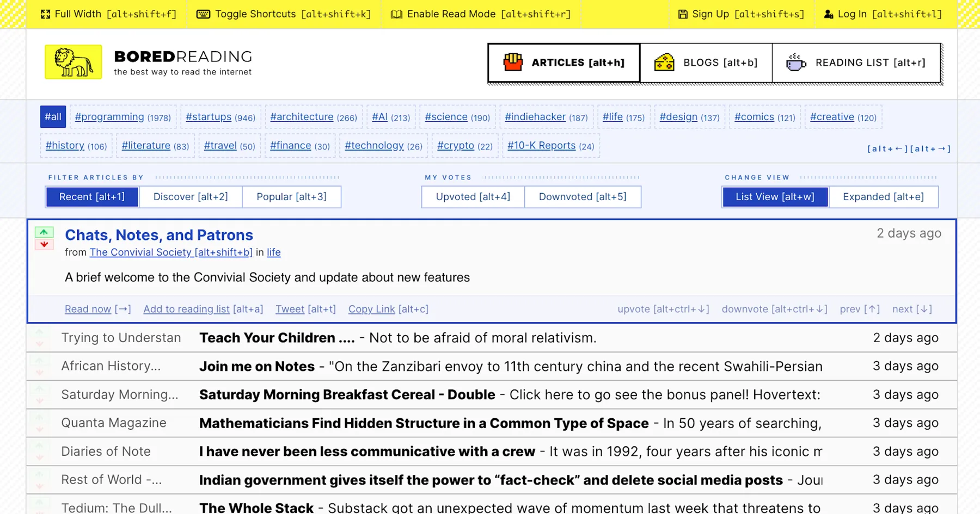Open Saturday Morning Breakfast Cereal - Double
This screenshot has width=980, height=514.
pos(347,395)
